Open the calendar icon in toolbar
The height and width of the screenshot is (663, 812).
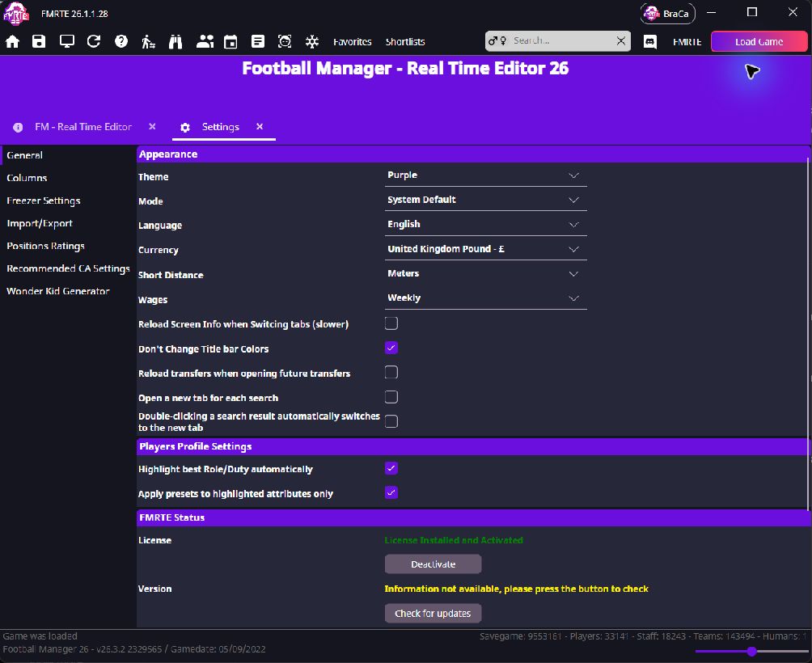pyautogui.click(x=230, y=41)
